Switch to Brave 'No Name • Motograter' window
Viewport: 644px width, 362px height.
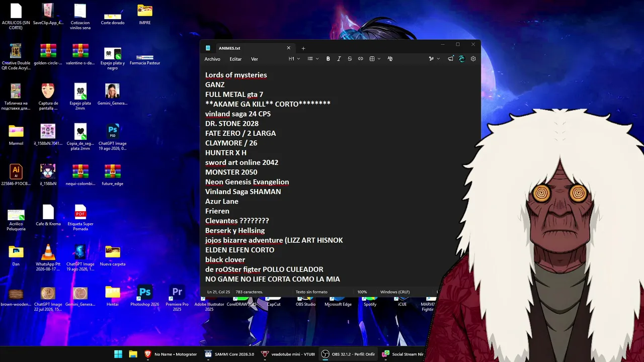[171, 354]
